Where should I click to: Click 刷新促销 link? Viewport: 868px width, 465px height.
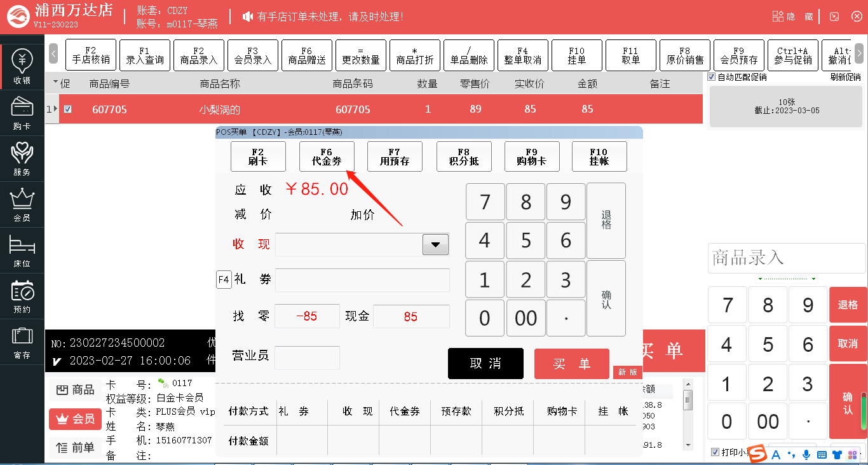845,77
